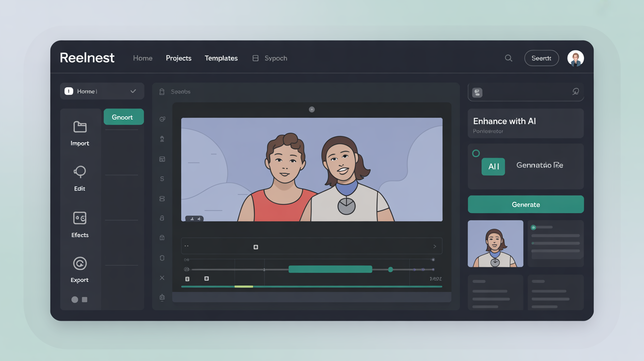Screen dimensions: 644x361
Task: Select the Edit tool
Action: point(80,178)
